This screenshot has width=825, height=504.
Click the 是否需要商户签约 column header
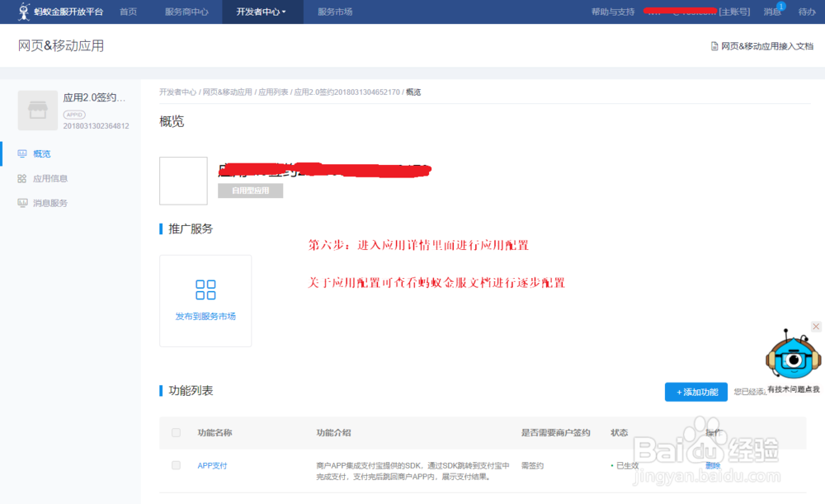pyautogui.click(x=555, y=432)
